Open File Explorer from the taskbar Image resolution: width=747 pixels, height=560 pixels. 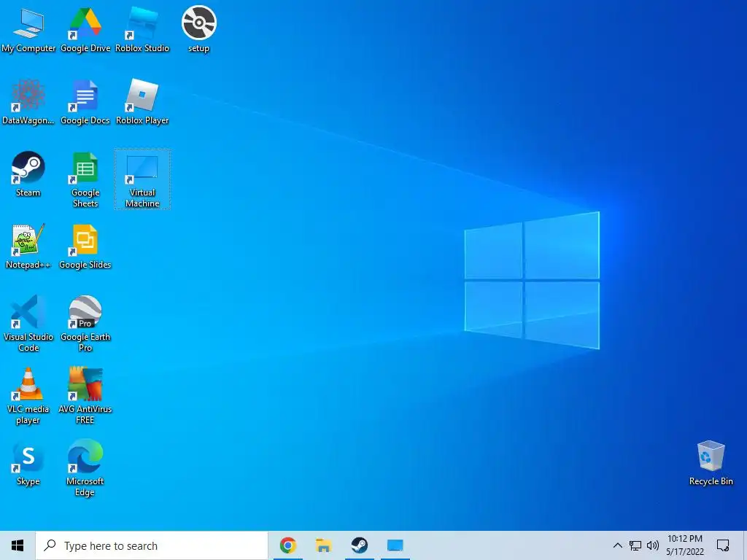coord(323,545)
